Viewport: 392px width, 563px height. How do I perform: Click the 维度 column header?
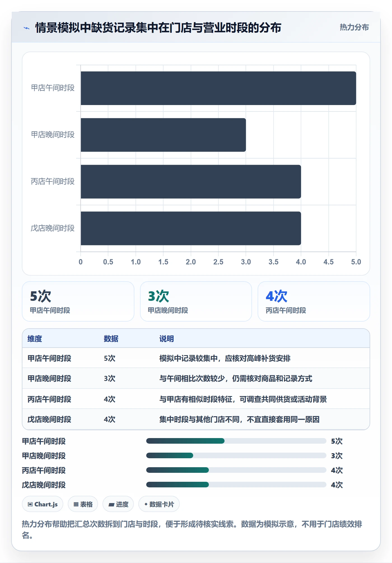[35, 339]
